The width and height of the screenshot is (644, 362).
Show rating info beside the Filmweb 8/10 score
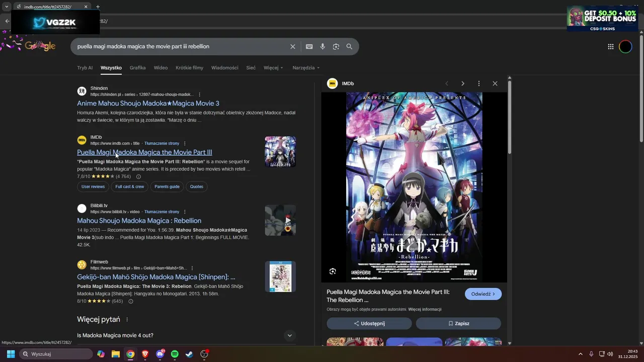(131, 301)
